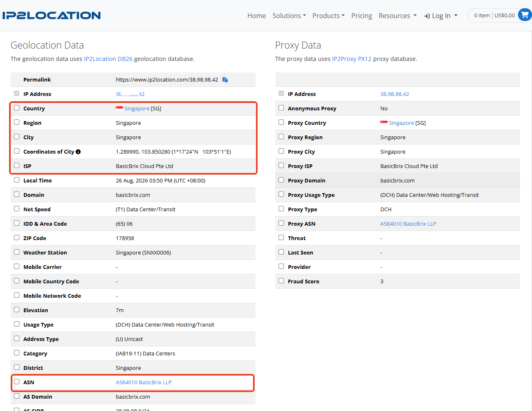532x411 pixels.
Task: Tick the Threat checkbox
Action: 281,238
